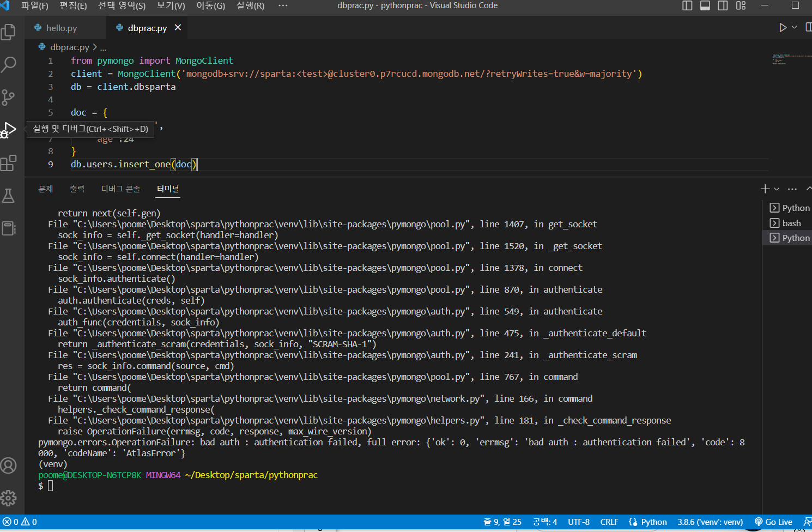This screenshot has width=812, height=532.
Task: Open the 편집(E) menu
Action: tap(73, 5)
